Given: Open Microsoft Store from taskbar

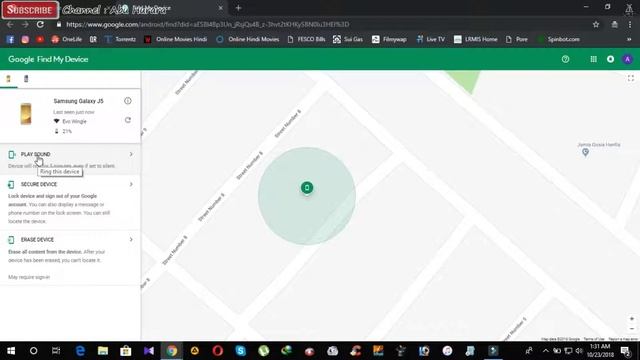Looking at the screenshot, I should pyautogui.click(x=126, y=351).
